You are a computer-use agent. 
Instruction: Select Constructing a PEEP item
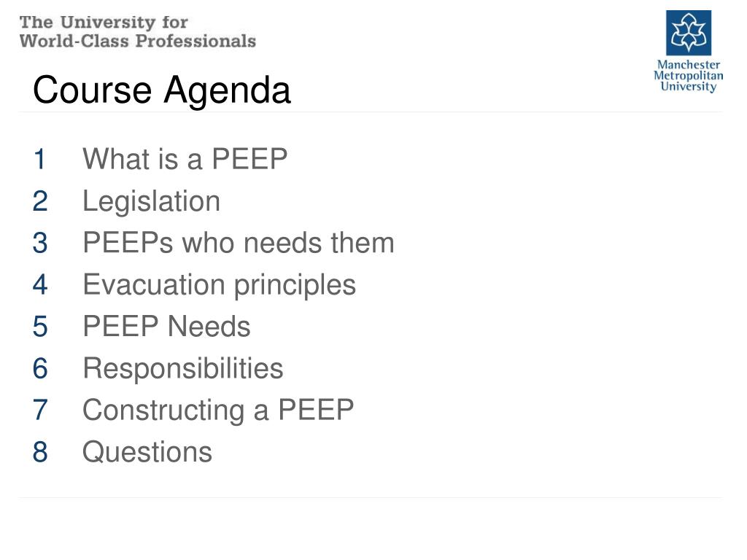pos(218,411)
